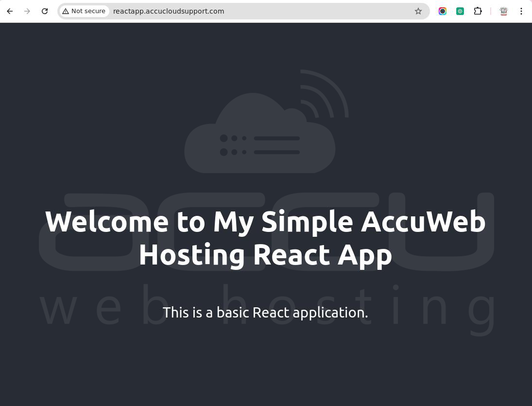Click the forward navigation arrow

[x=27, y=11]
